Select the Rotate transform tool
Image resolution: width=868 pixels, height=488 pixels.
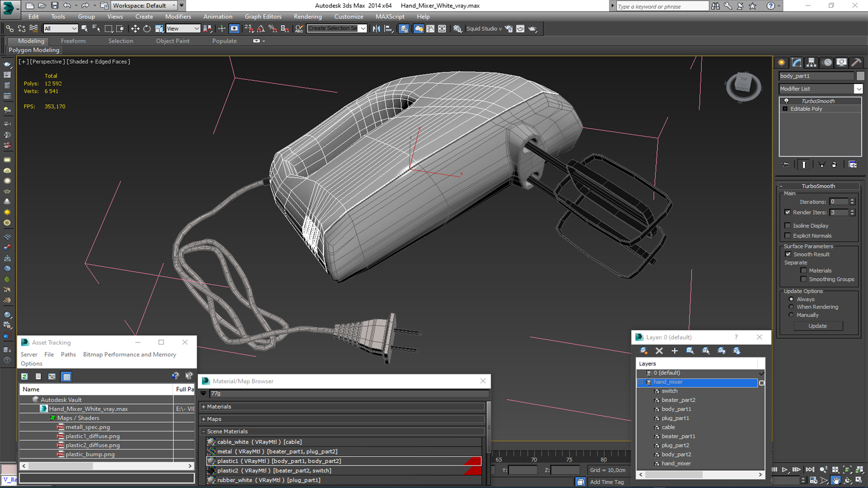[x=147, y=28]
